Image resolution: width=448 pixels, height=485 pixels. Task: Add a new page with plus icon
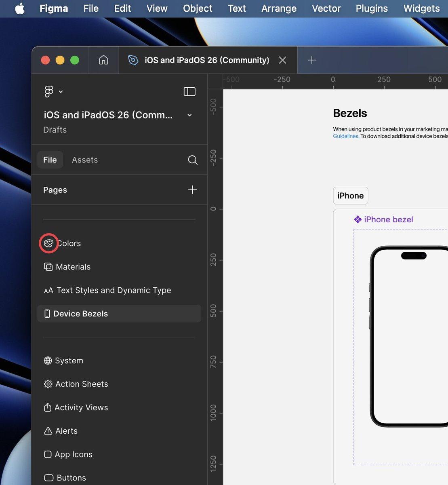coord(192,190)
